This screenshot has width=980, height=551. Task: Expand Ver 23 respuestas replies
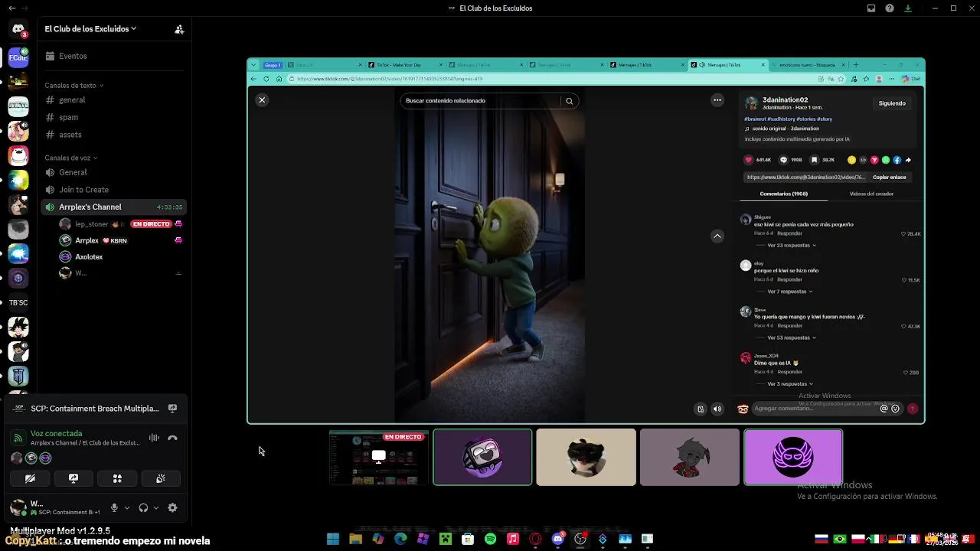click(792, 246)
